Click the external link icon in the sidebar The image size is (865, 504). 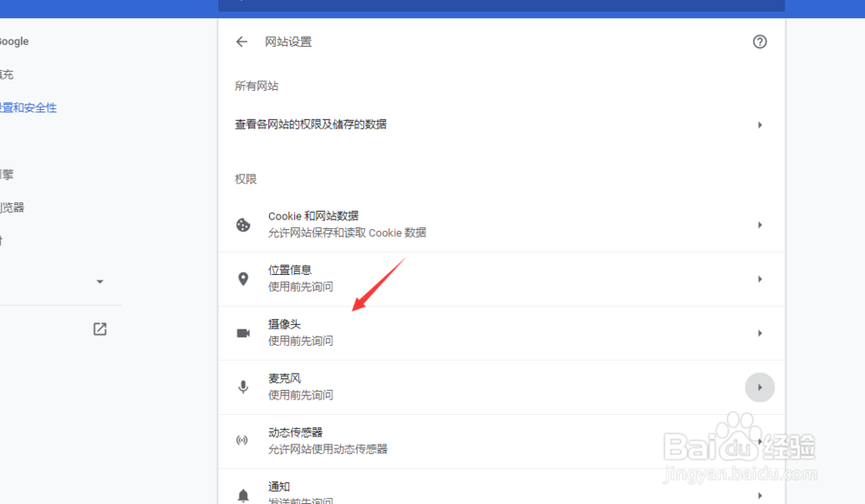pos(99,329)
